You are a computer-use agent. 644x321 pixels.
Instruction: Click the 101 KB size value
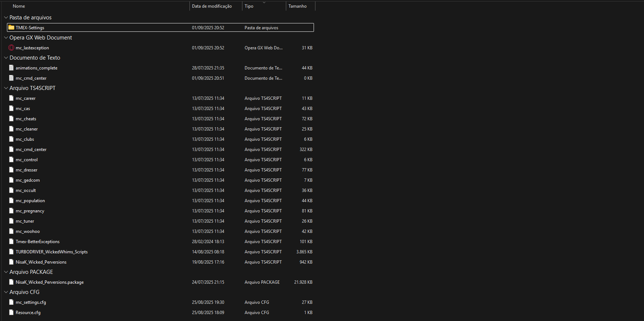[306, 242]
